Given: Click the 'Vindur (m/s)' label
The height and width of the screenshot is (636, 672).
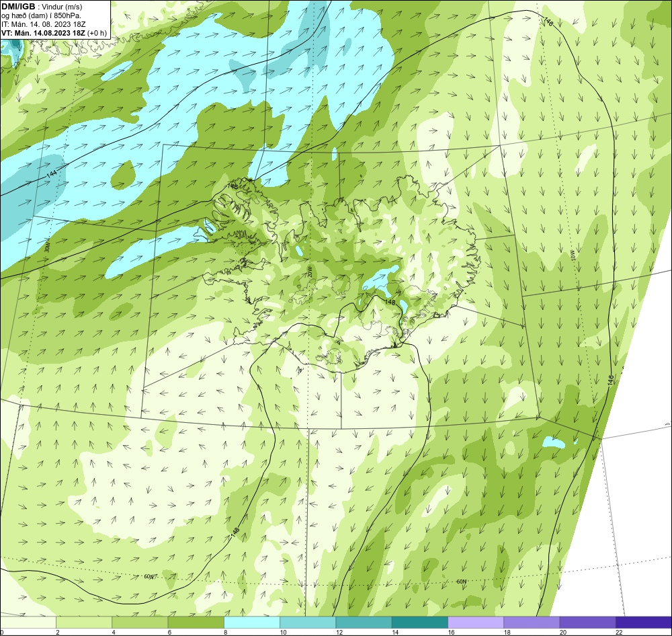Looking at the screenshot, I should point(62,7).
